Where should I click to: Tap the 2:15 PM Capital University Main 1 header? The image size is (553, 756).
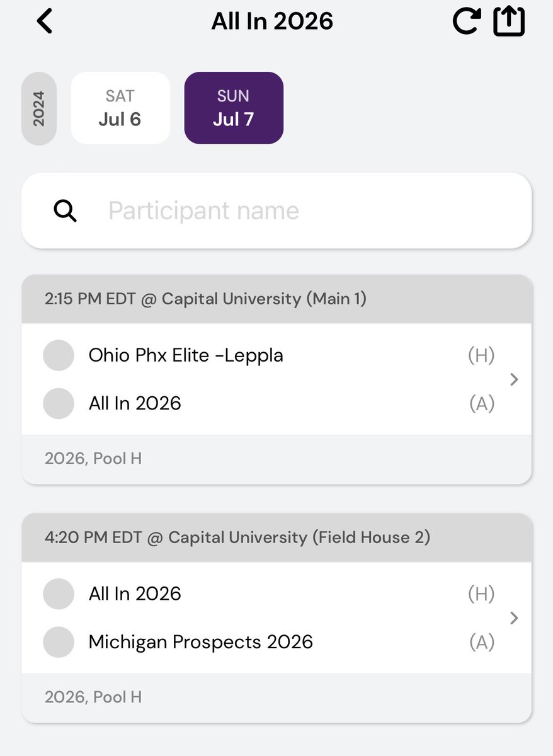tap(276, 299)
